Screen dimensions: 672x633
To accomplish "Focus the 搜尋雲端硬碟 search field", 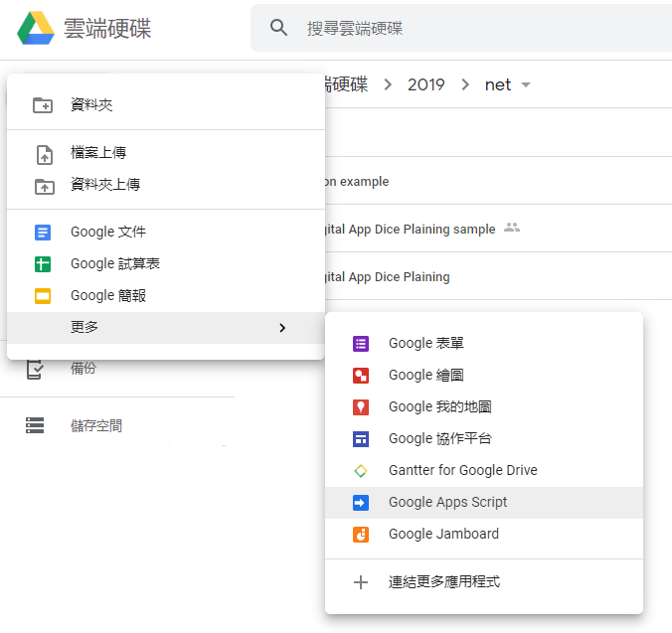I will point(461,28).
